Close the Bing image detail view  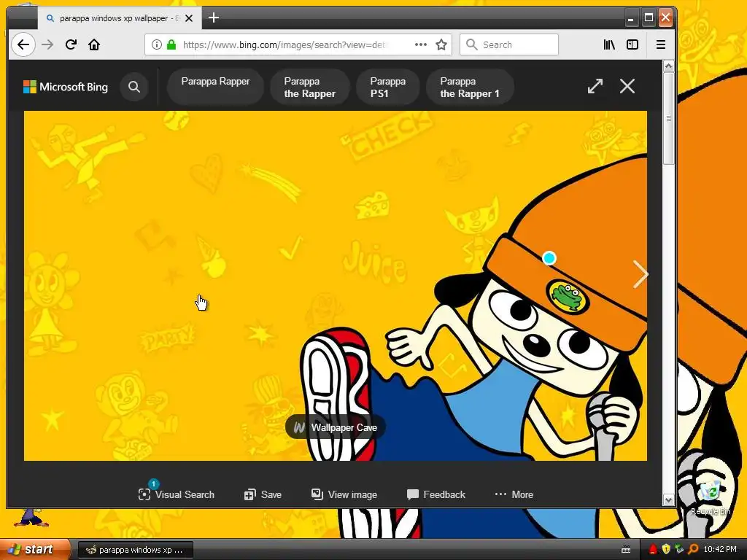(627, 86)
